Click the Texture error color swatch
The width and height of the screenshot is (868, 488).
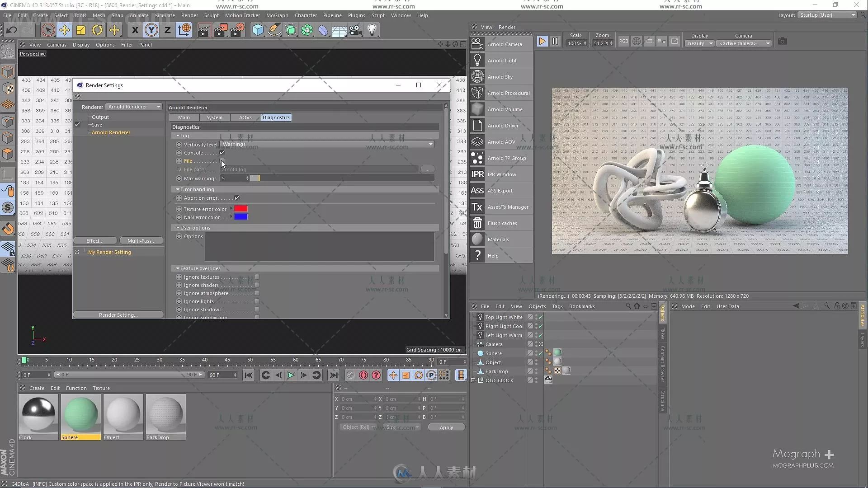[x=240, y=209]
